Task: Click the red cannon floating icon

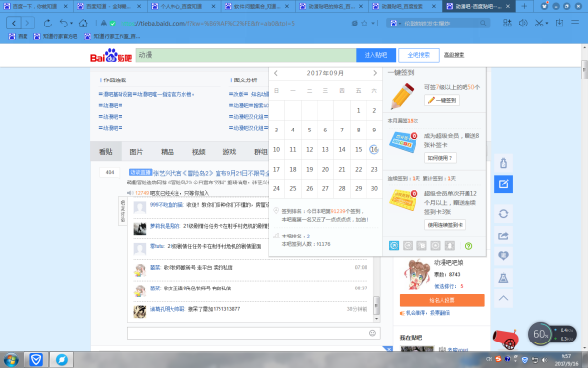Action: [x=506, y=340]
